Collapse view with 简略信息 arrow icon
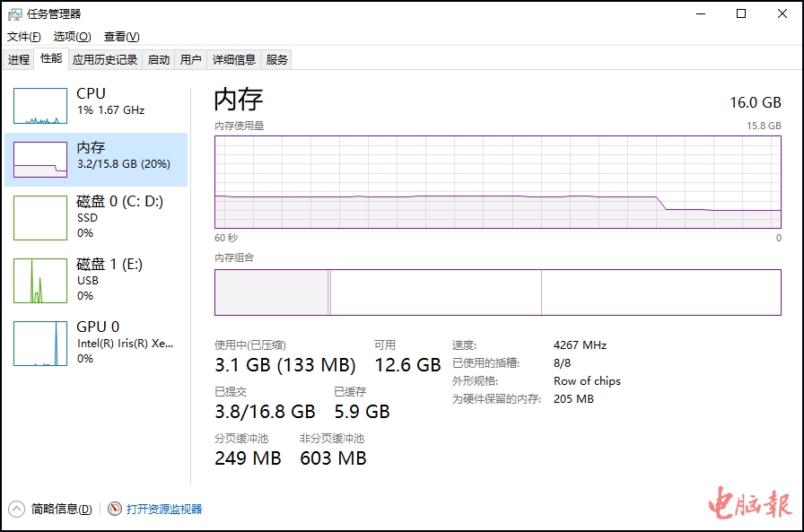 pyautogui.click(x=17, y=509)
